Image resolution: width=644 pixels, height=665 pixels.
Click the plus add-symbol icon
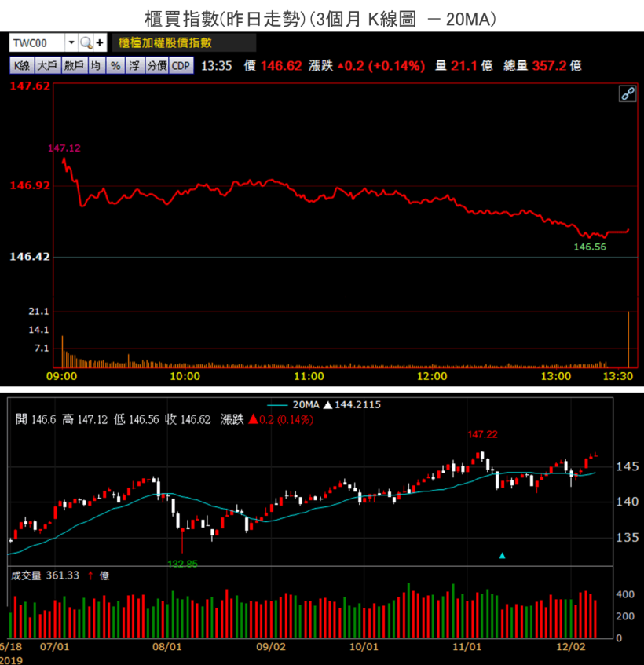(100, 43)
